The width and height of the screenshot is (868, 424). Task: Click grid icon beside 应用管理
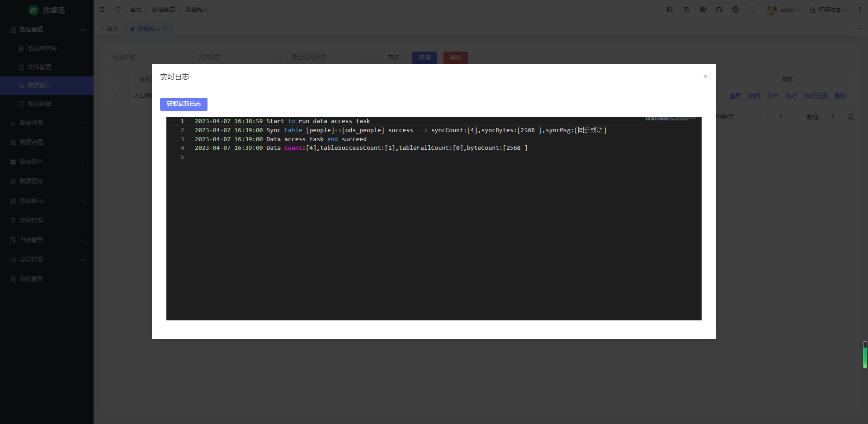point(13,220)
